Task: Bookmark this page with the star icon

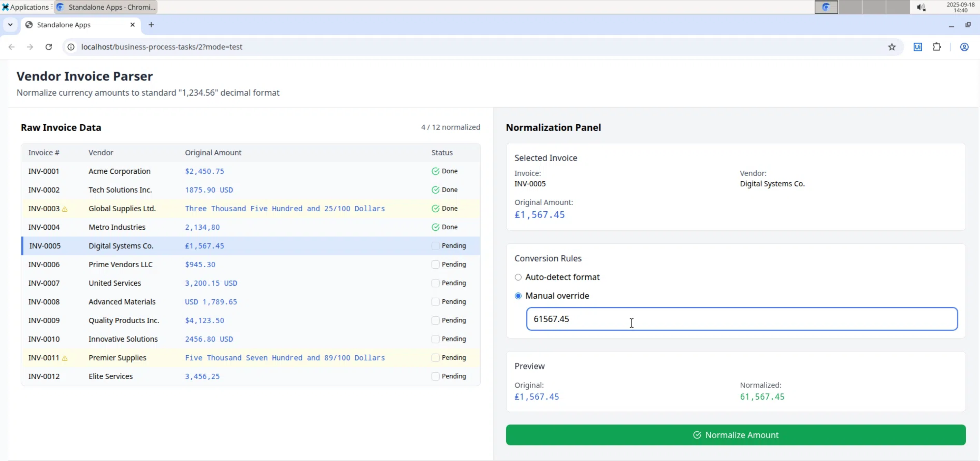Action: point(892,47)
